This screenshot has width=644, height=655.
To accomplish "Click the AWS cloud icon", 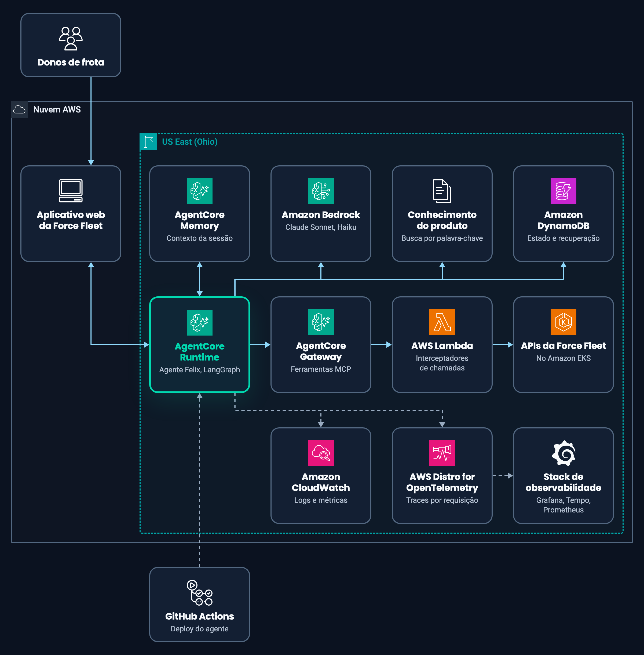I will pos(19,110).
